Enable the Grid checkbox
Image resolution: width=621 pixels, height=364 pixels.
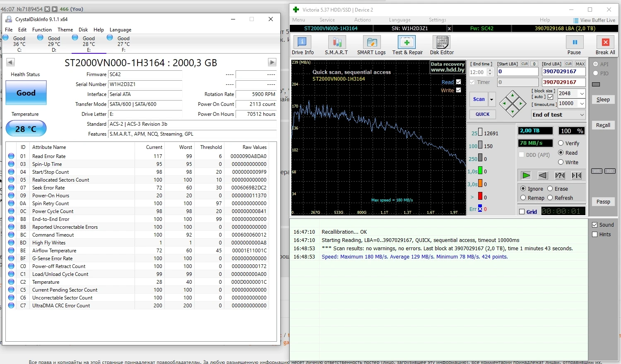pos(522,212)
